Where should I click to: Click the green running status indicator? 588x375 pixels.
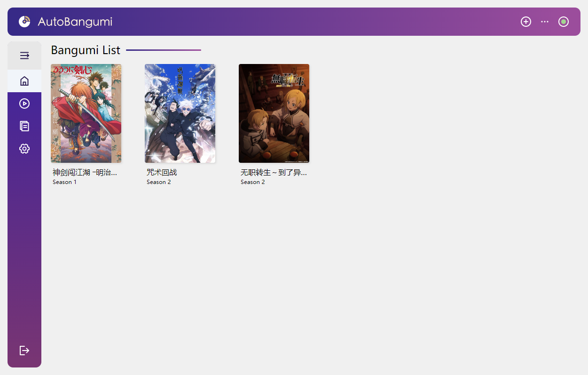[x=564, y=22]
